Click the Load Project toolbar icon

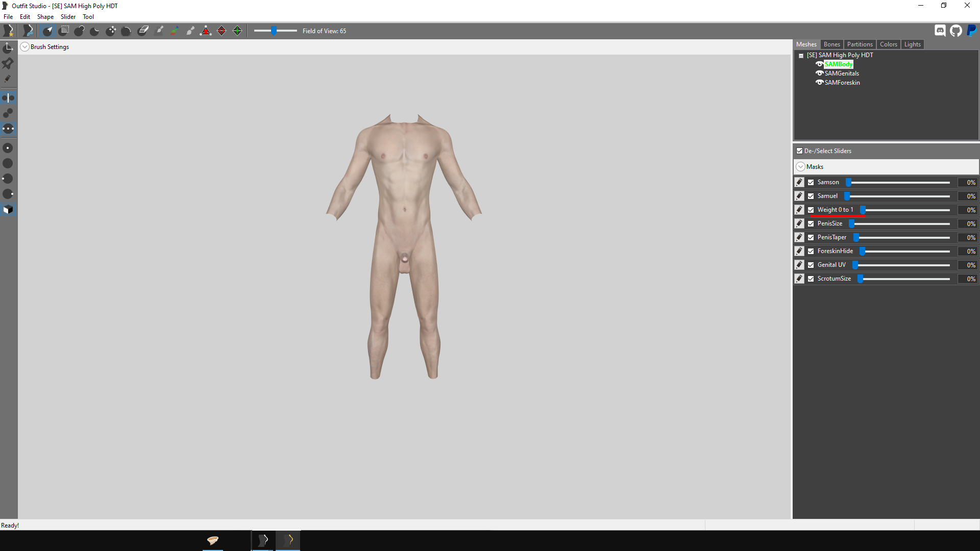(x=28, y=31)
